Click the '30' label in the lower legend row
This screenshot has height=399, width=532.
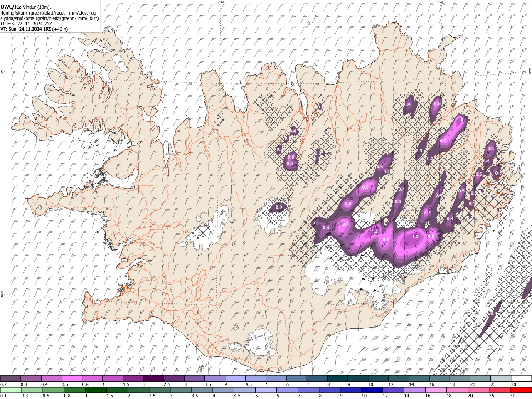(513, 396)
